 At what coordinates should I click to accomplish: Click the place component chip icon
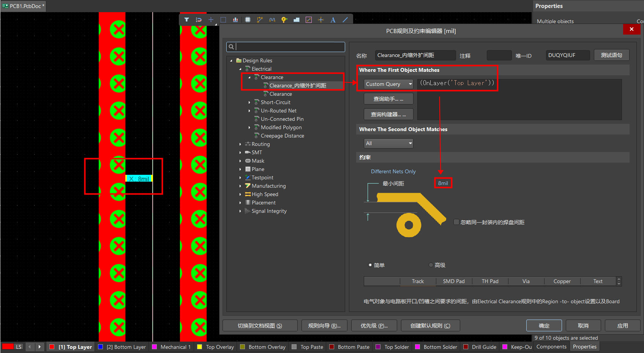pyautogui.click(x=248, y=20)
